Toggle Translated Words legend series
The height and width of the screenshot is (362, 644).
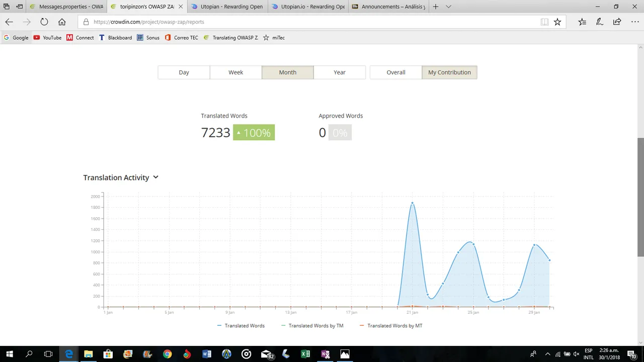[x=241, y=326]
